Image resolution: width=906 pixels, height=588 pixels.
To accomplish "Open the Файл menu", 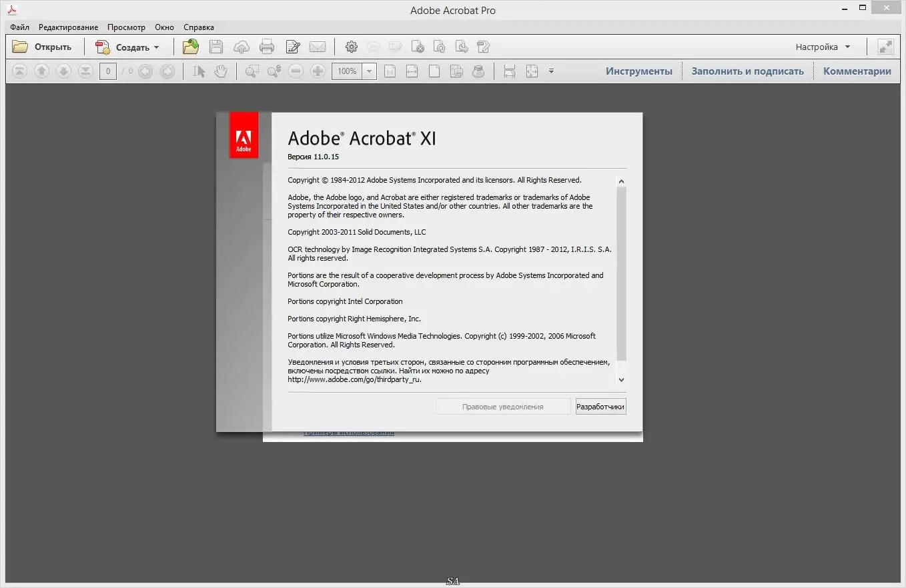I will (x=20, y=27).
